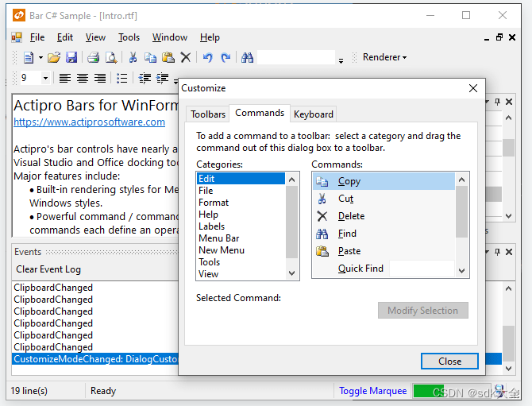Open the File menu
Image resolution: width=532 pixels, height=406 pixels.
click(37, 37)
